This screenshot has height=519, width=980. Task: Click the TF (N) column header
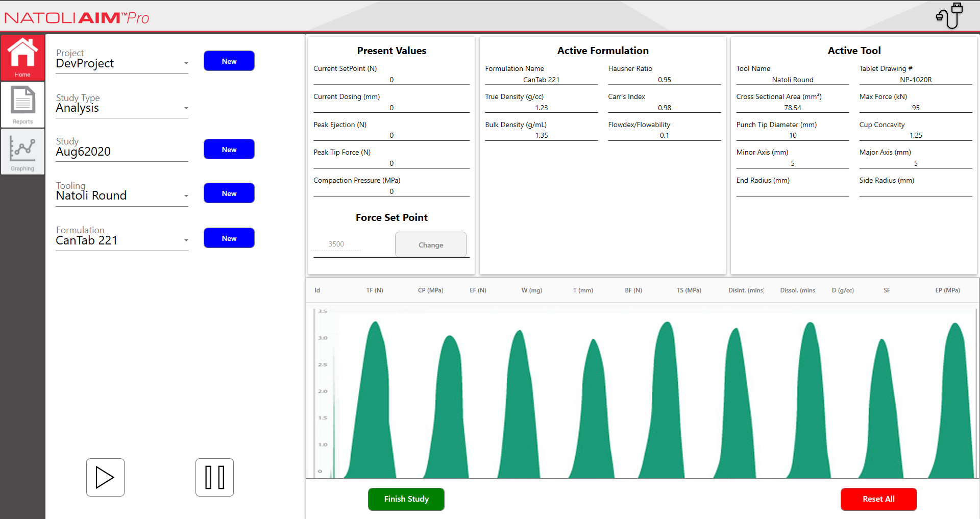pyautogui.click(x=374, y=290)
